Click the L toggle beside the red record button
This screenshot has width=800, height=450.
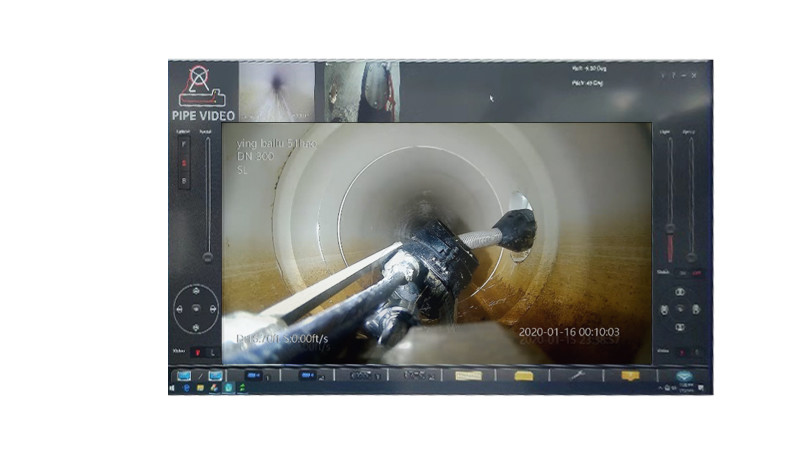(x=212, y=352)
